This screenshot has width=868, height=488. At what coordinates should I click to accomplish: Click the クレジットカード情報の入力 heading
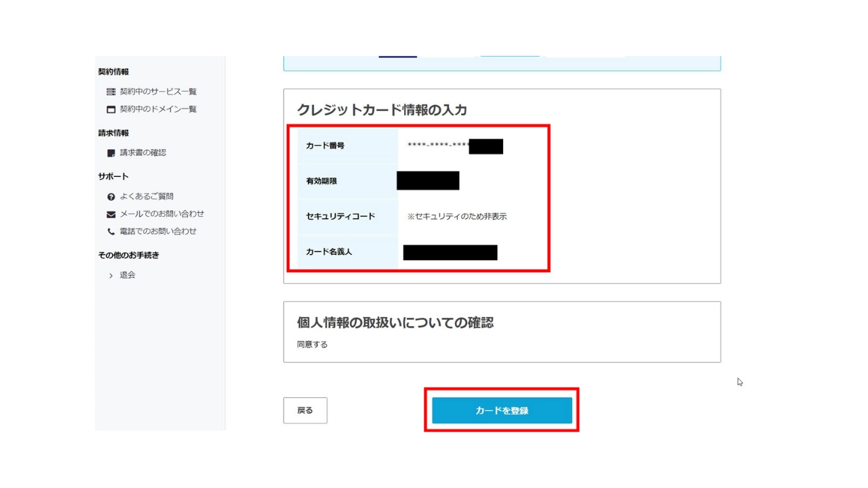click(382, 110)
